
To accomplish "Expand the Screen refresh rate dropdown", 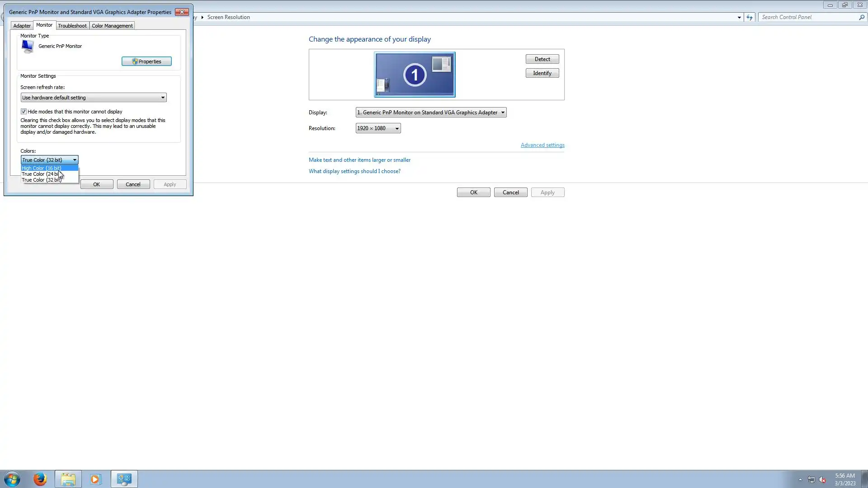I will (94, 98).
